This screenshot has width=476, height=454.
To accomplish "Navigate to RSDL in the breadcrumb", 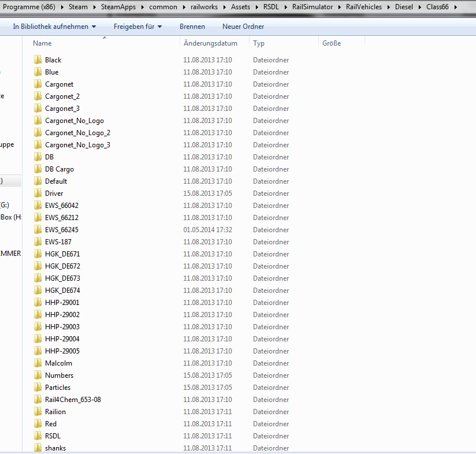I will [x=271, y=7].
